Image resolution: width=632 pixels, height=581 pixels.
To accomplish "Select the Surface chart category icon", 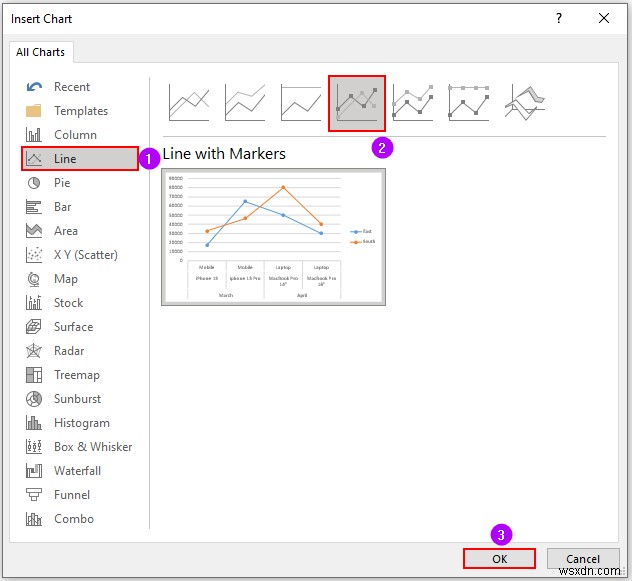I will point(34,327).
